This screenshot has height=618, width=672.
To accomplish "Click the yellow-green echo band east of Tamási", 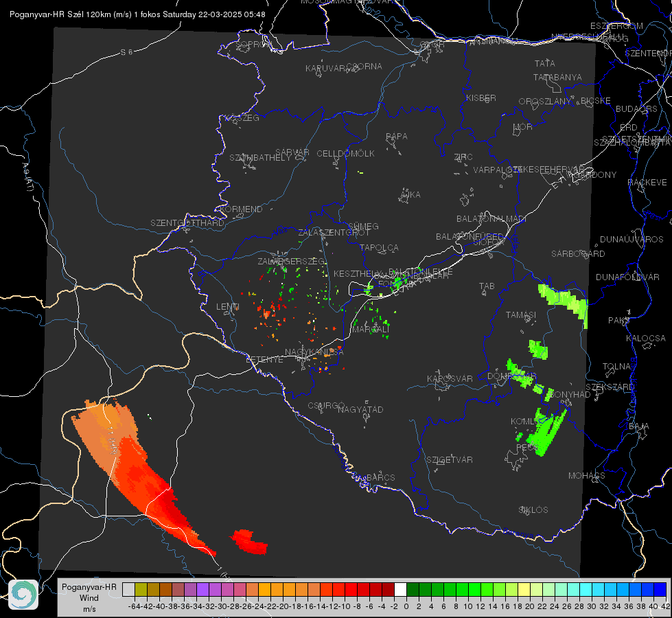I will (x=564, y=302).
